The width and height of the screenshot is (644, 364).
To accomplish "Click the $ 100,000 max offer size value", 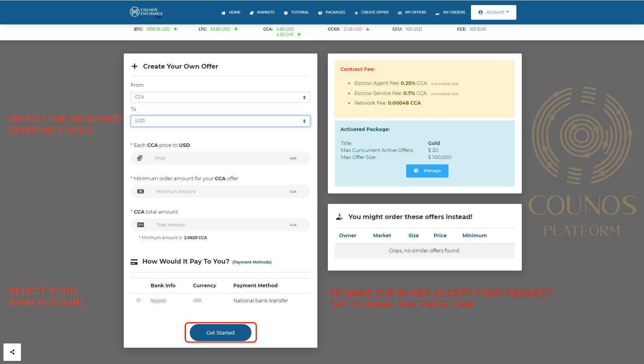I will pyautogui.click(x=440, y=157).
